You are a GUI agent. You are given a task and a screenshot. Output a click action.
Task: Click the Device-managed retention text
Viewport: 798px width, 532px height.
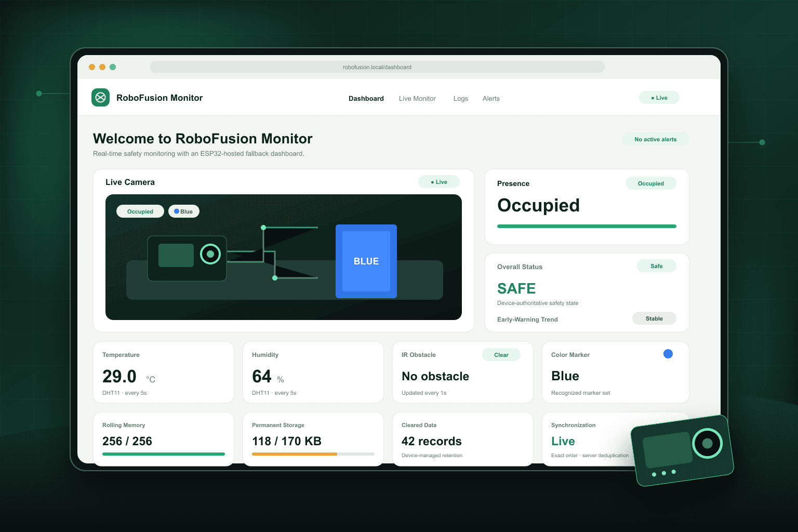pos(432,456)
